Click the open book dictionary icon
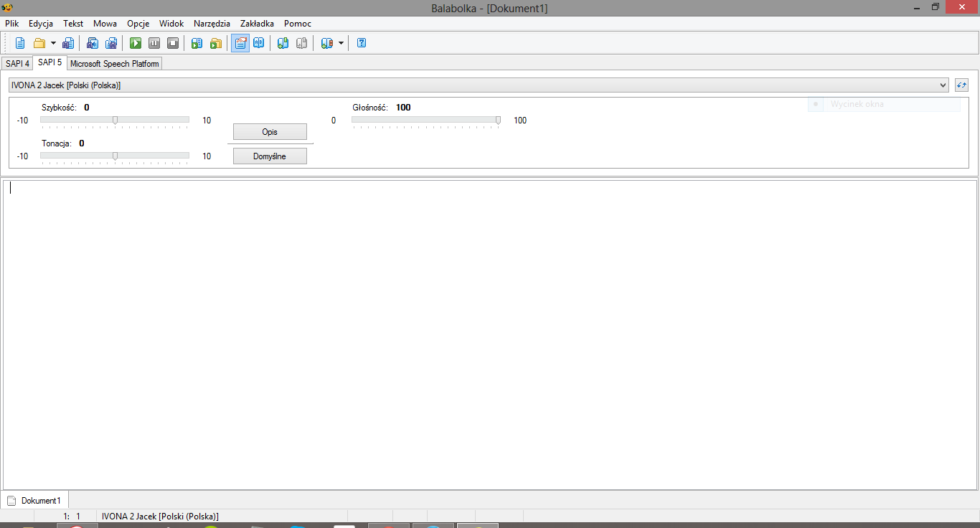Viewport: 980px width, 528px height. (x=259, y=43)
